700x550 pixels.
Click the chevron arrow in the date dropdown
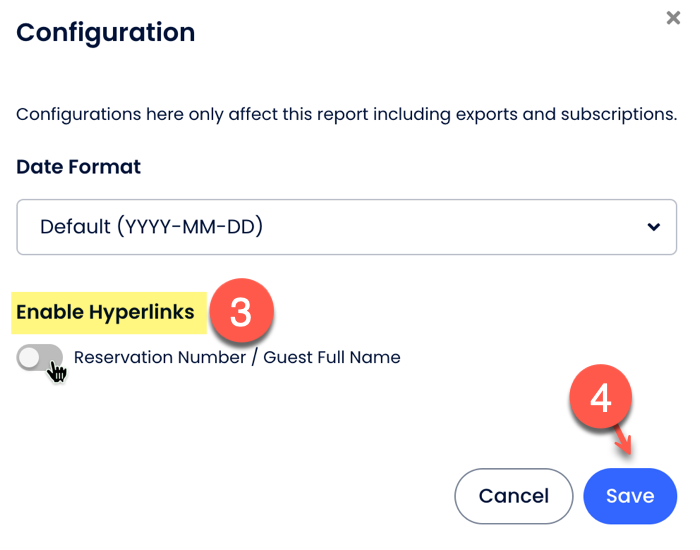(653, 227)
